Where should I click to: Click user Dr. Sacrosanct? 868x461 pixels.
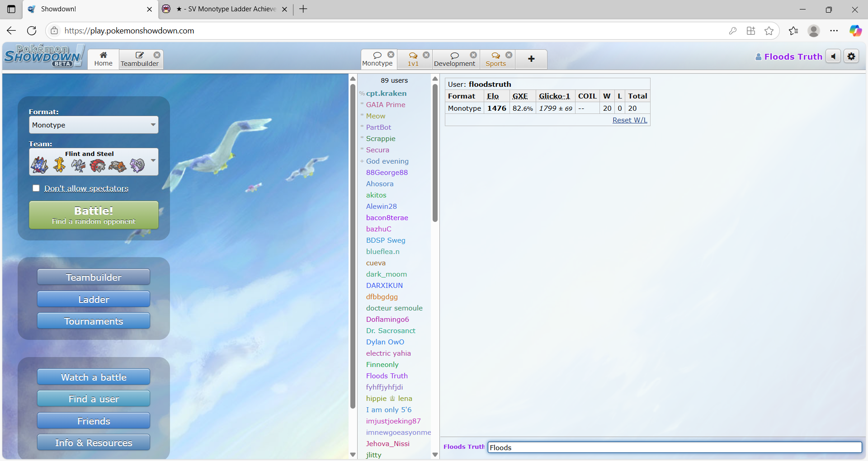click(391, 330)
